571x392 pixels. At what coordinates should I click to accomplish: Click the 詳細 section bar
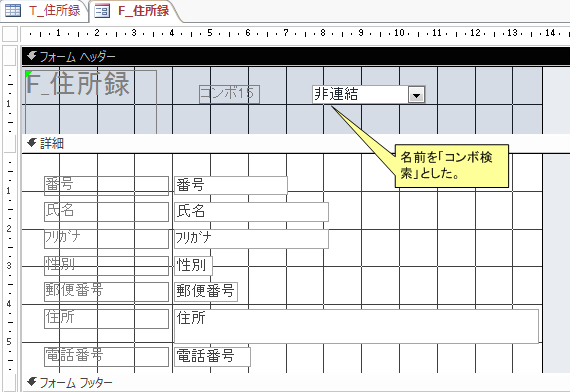[296, 144]
